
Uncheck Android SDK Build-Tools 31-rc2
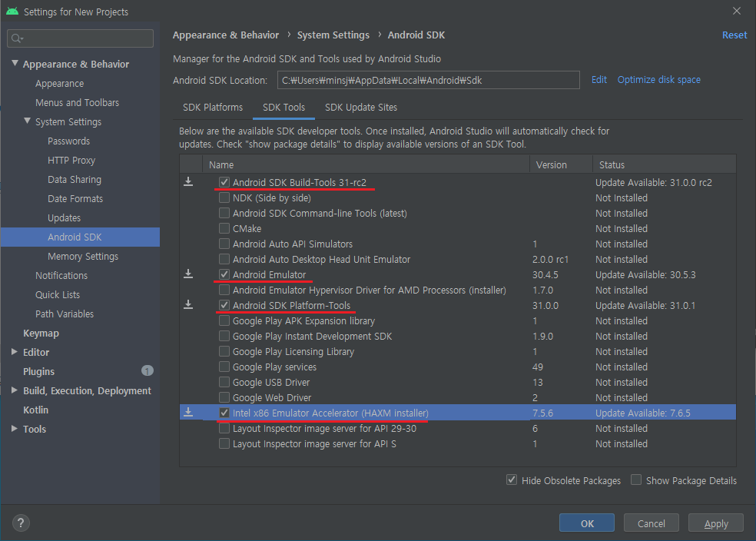[x=224, y=182]
